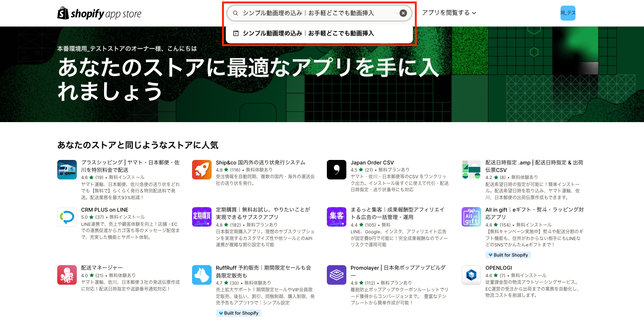Viewport: 644px width, 336px height.
Task: Open the All in gift app icon
Action: (471, 217)
